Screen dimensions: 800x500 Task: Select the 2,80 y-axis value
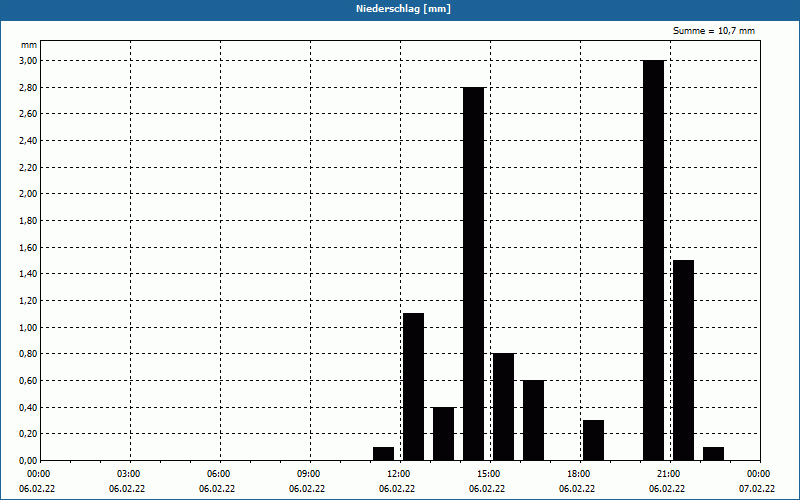pyautogui.click(x=28, y=87)
